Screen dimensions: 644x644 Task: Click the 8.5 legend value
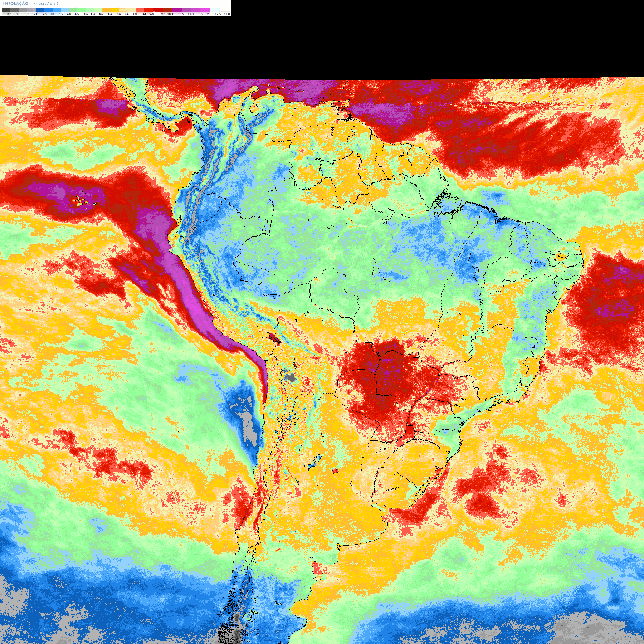click(x=145, y=14)
